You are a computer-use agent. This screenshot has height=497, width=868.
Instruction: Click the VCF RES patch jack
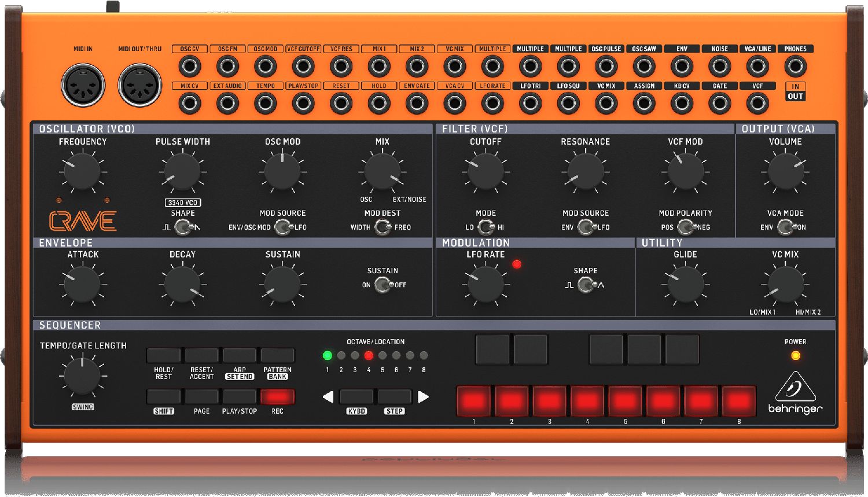pyautogui.click(x=341, y=67)
